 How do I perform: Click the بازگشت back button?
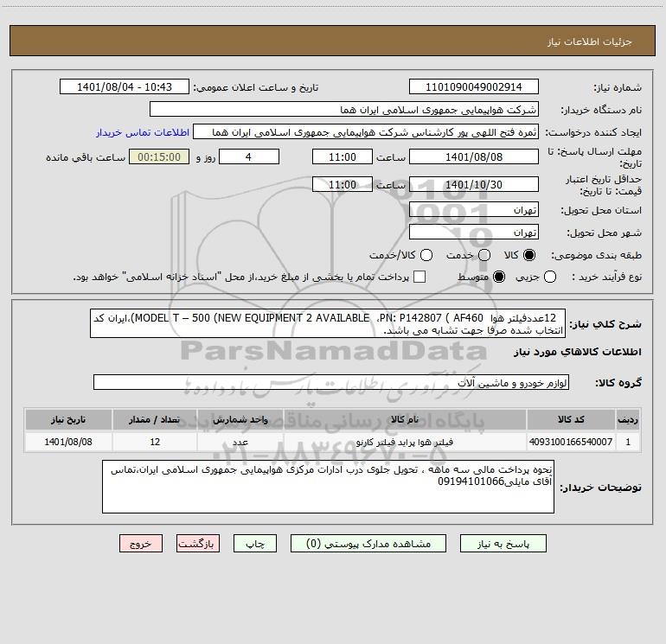pos(198,544)
